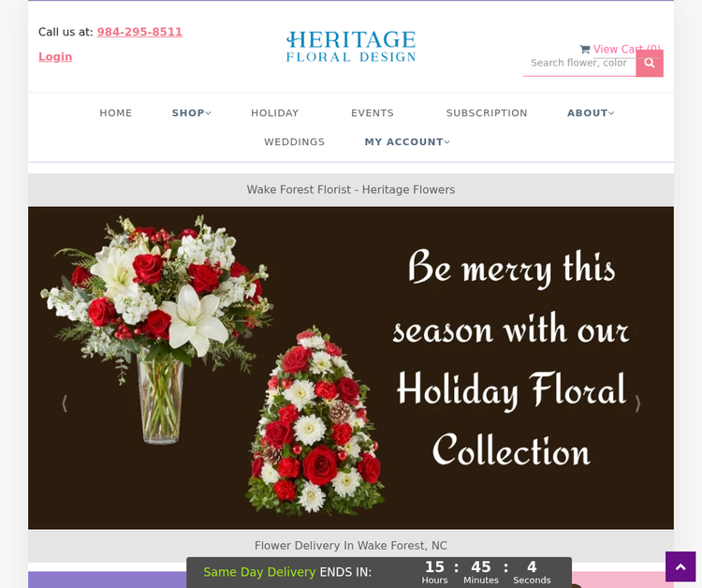Click the Holiday Floral Collection banner

pos(351,367)
